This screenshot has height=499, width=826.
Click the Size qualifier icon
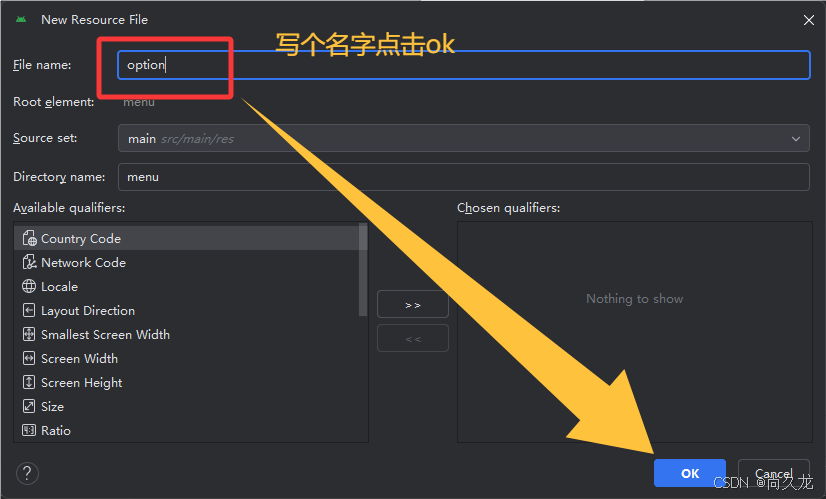click(x=29, y=406)
